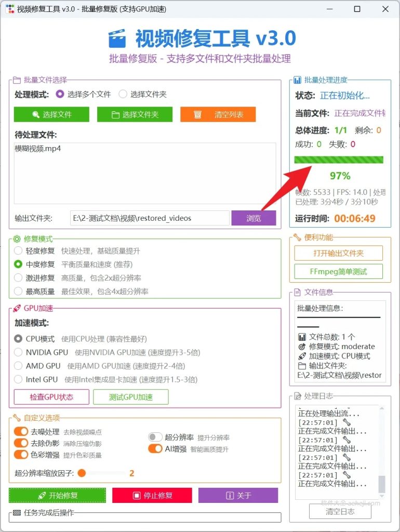Click the chart icon beside 文件总数
The height and width of the screenshot is (532, 400).
302,337
